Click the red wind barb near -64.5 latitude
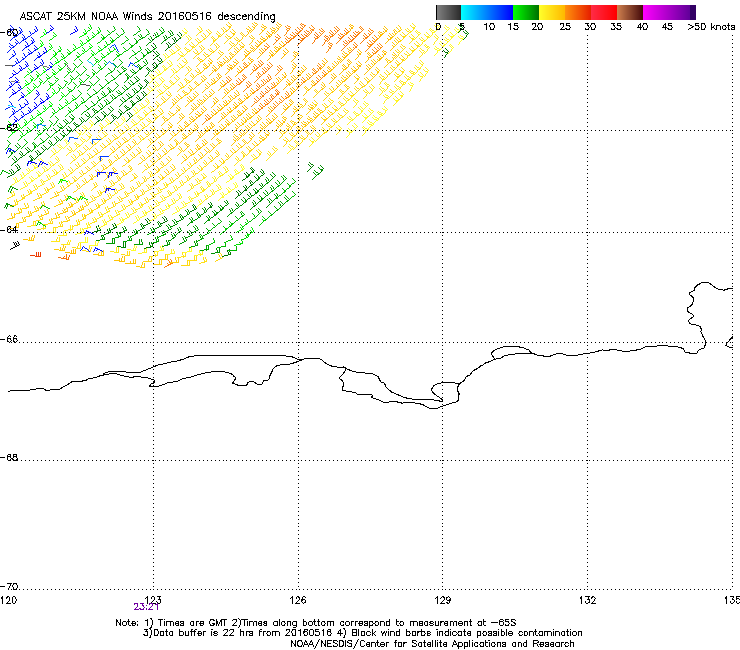740x650 pixels. point(36,255)
